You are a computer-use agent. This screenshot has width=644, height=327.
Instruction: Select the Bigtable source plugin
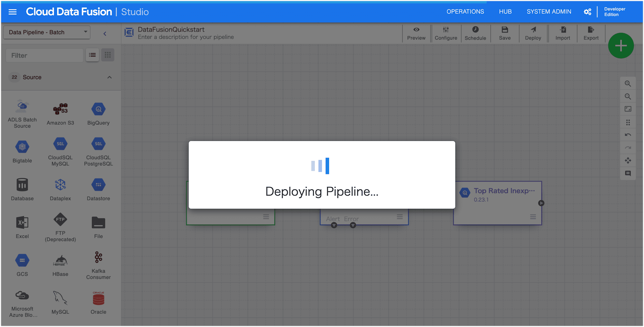(x=22, y=152)
